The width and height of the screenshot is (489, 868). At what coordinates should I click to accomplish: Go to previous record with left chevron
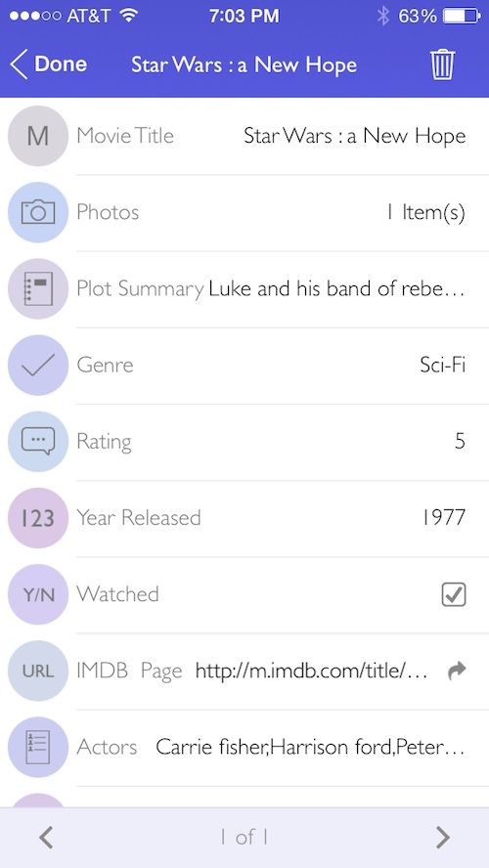(46, 837)
